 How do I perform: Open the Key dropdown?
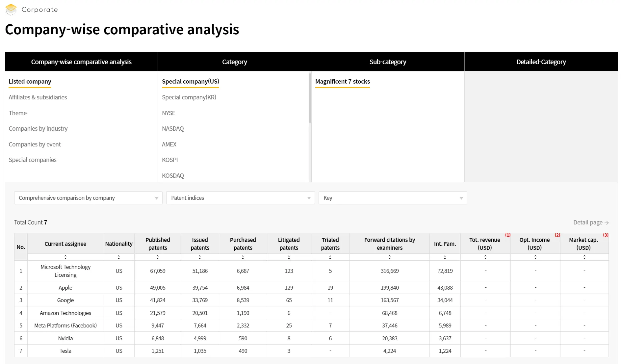pyautogui.click(x=393, y=198)
